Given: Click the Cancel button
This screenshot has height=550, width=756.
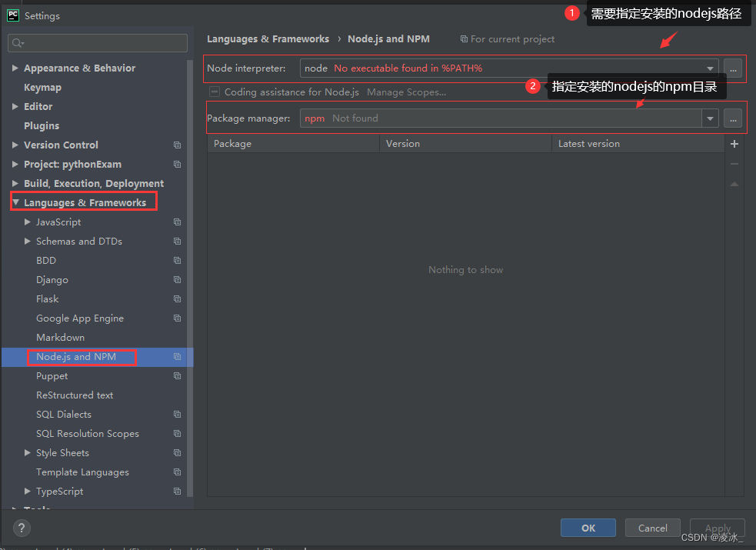Looking at the screenshot, I should (x=653, y=528).
